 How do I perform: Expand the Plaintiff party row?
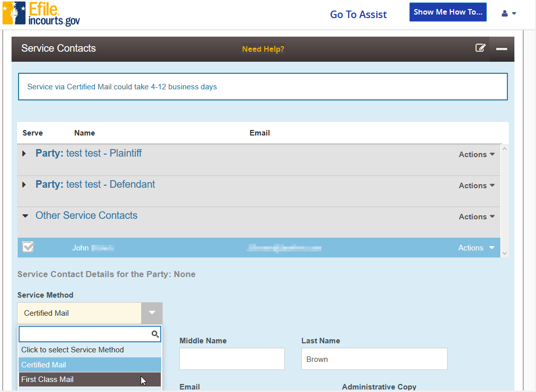pyautogui.click(x=24, y=154)
